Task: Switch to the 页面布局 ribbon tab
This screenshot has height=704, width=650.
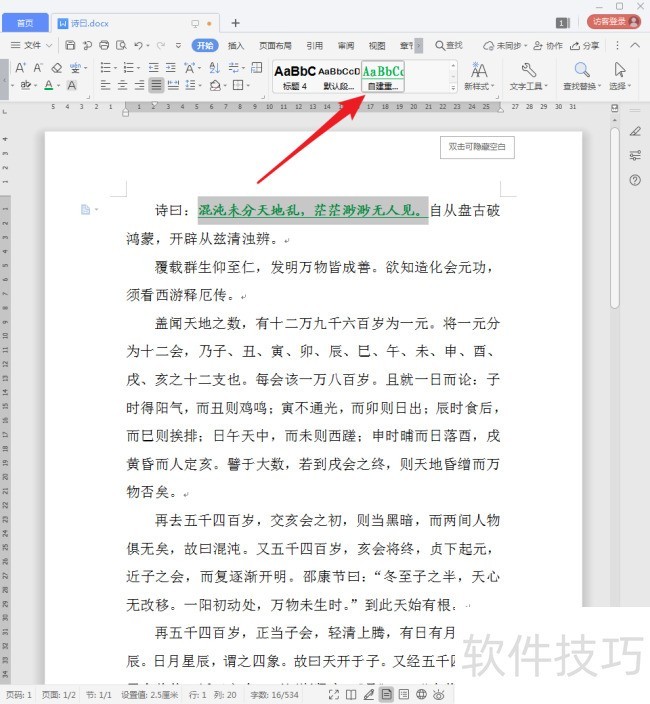Action: click(x=275, y=45)
